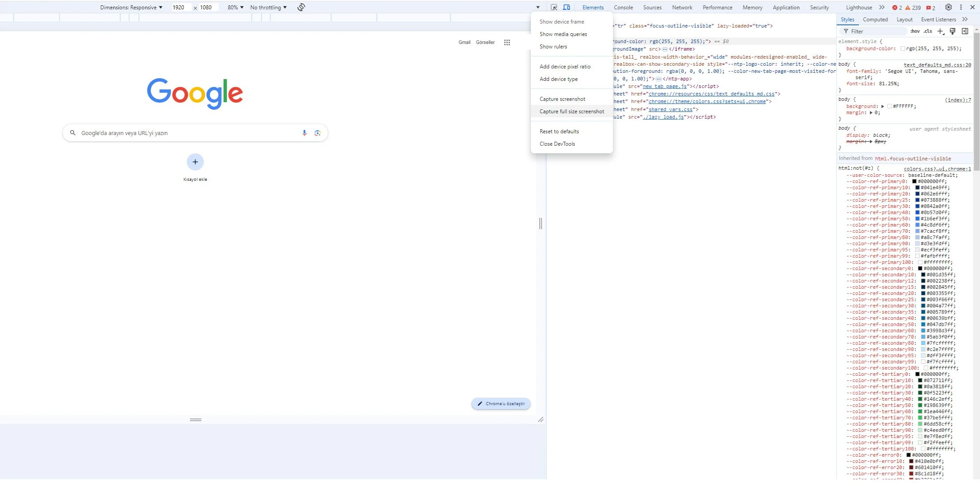
Task: Click the inspect element picker icon
Action: pos(554,7)
